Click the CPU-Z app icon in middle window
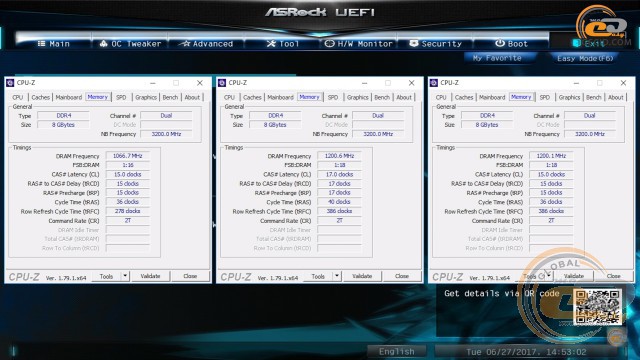640x360 pixels. click(222, 83)
